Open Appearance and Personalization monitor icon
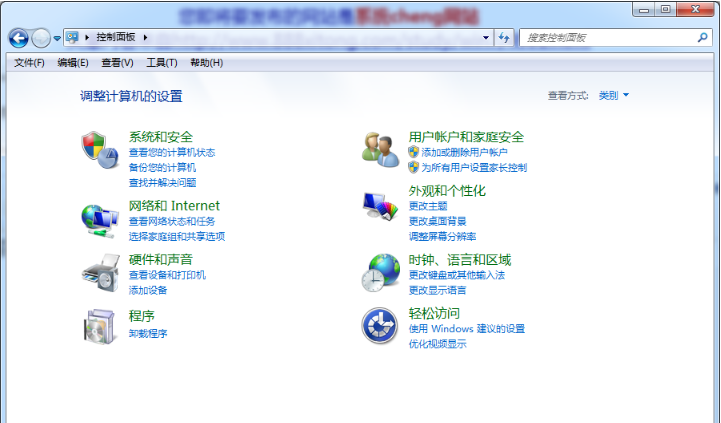Screen dimensions: 721x423 380,206
